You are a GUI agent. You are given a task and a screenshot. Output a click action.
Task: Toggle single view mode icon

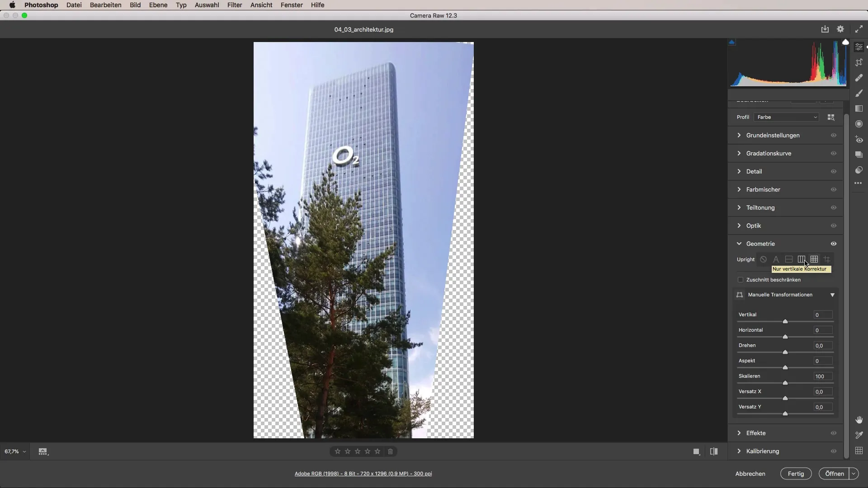[697, 451]
